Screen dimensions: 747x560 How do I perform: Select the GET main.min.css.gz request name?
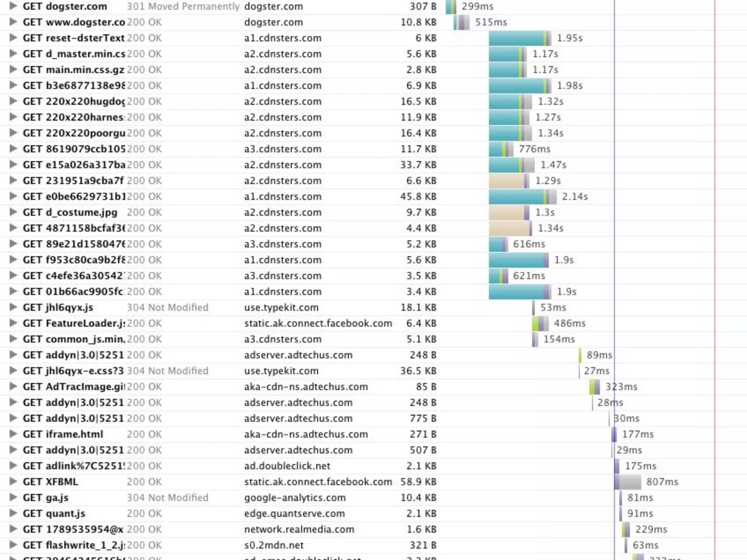coord(73,70)
